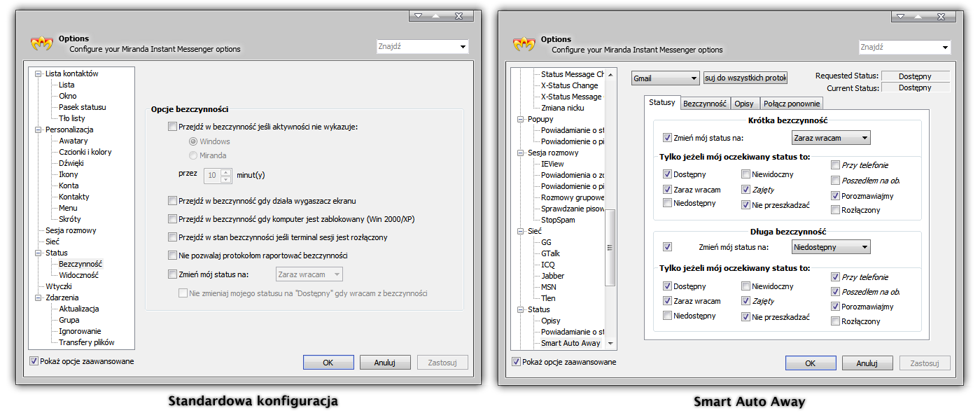Toggle Pokaż opcje zaawansowane in left window
This screenshot has height=420, width=980.
click(x=34, y=361)
